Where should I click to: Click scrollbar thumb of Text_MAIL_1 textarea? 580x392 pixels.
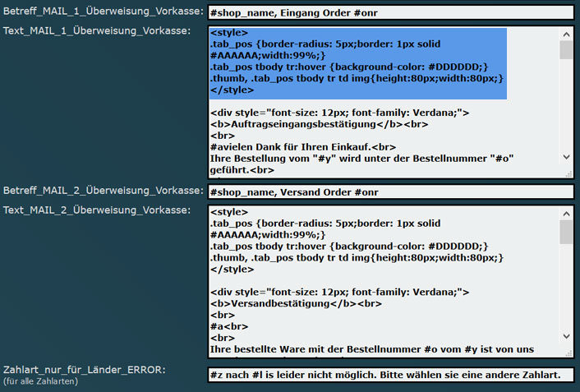566,50
